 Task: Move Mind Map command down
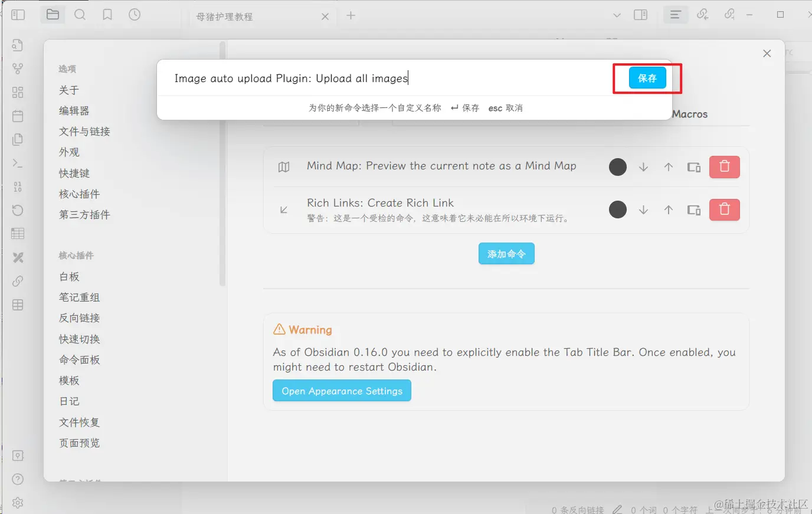(x=644, y=167)
